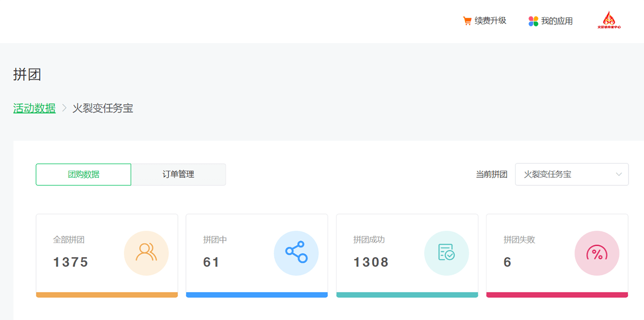Click the 火裂变任务宝 breadcrumb text
Viewport: 644px width, 320px height.
[x=103, y=108]
